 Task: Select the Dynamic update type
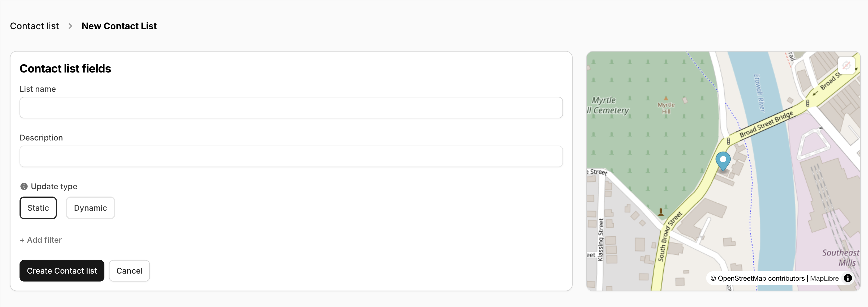(x=90, y=208)
